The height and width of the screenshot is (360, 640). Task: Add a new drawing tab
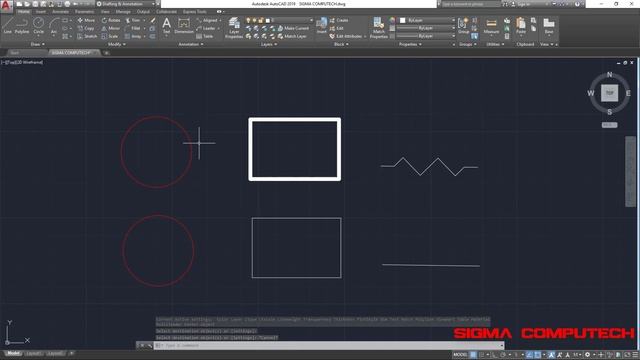coord(106,53)
